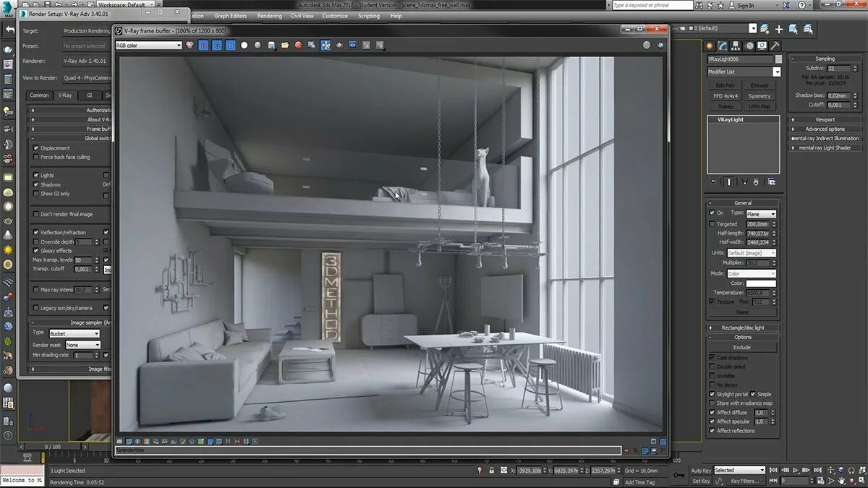
Task: Open the Scripting menu
Action: pyautogui.click(x=369, y=16)
